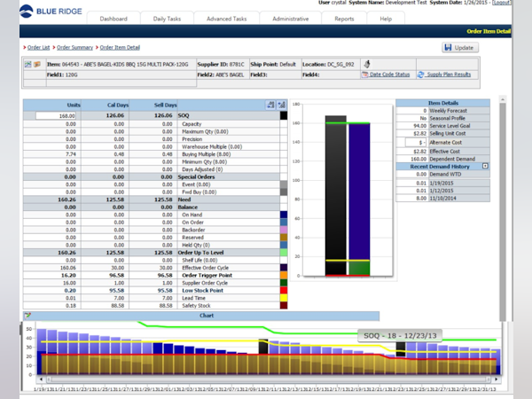The width and height of the screenshot is (532, 399).
Task: Click the purple bar in the SOQ chart
Action: coord(359,192)
